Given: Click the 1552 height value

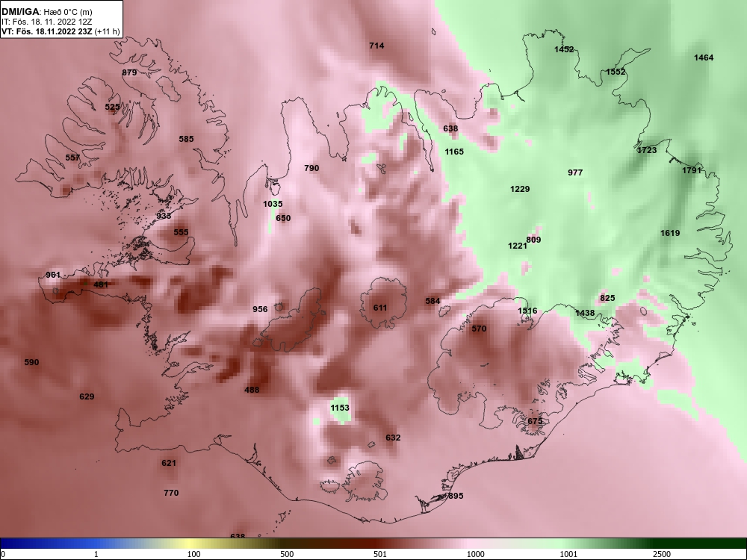Looking at the screenshot, I should [616, 72].
